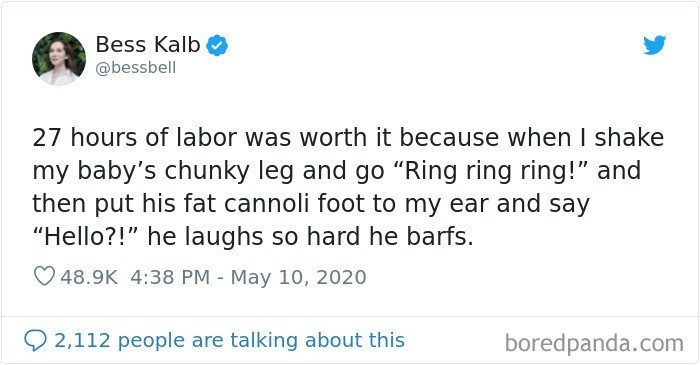Open "people are talking about this" link
Viewport: 700px width, 365px height.
(260, 340)
